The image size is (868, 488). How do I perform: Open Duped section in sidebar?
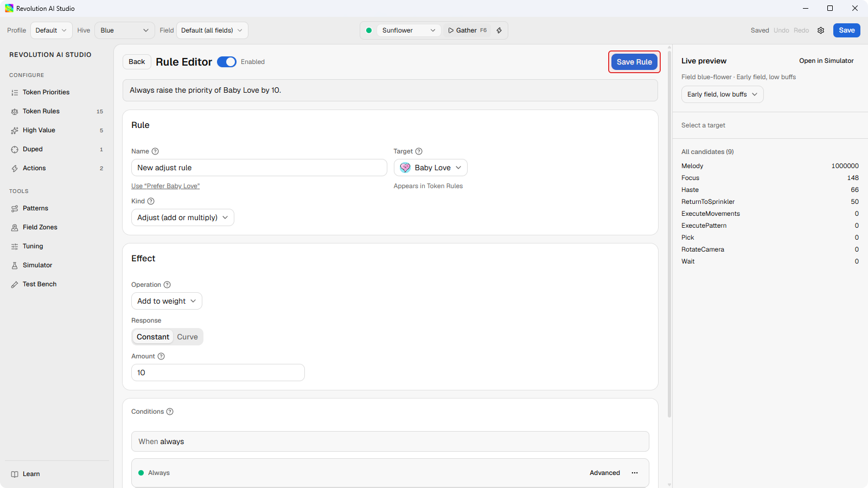(57, 149)
